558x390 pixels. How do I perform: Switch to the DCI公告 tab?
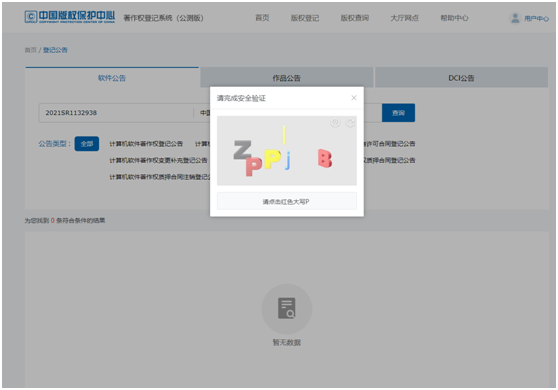[461, 78]
